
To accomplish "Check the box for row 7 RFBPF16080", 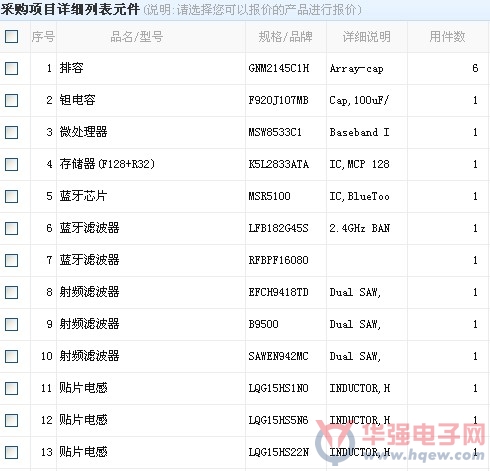I will (x=11, y=260).
